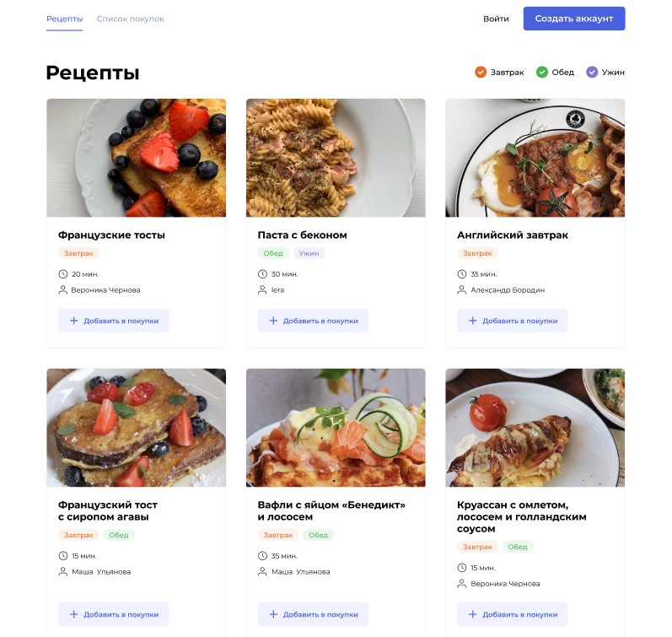Click author icon beside Александр Бородин

462,290
